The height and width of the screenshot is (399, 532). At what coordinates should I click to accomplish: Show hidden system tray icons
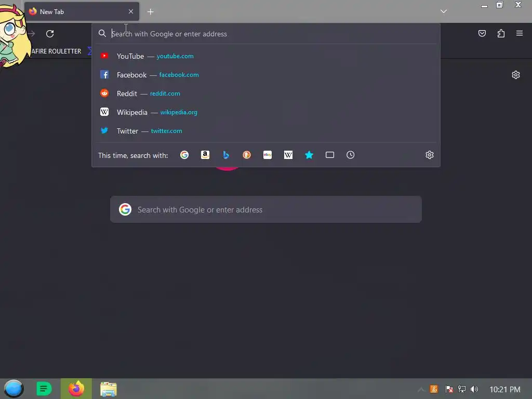pyautogui.click(x=421, y=390)
